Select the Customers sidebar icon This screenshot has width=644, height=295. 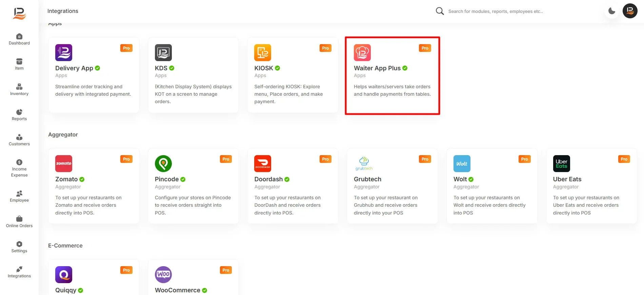pyautogui.click(x=19, y=140)
